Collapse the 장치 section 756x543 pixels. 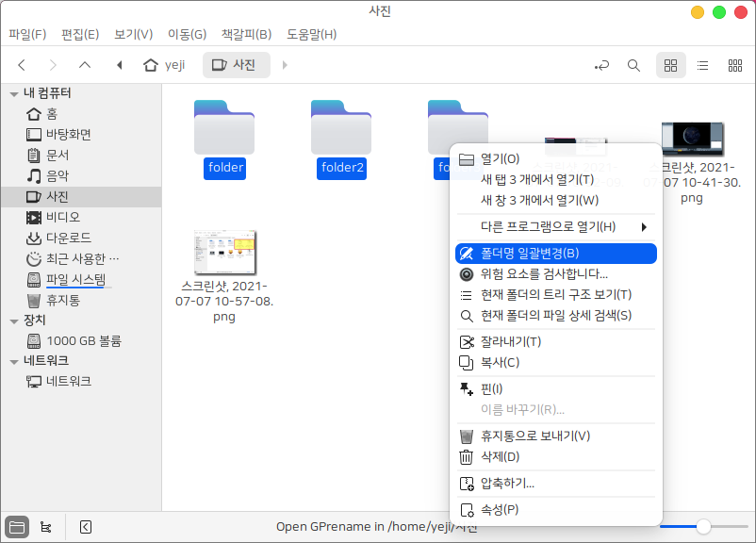pyautogui.click(x=14, y=321)
